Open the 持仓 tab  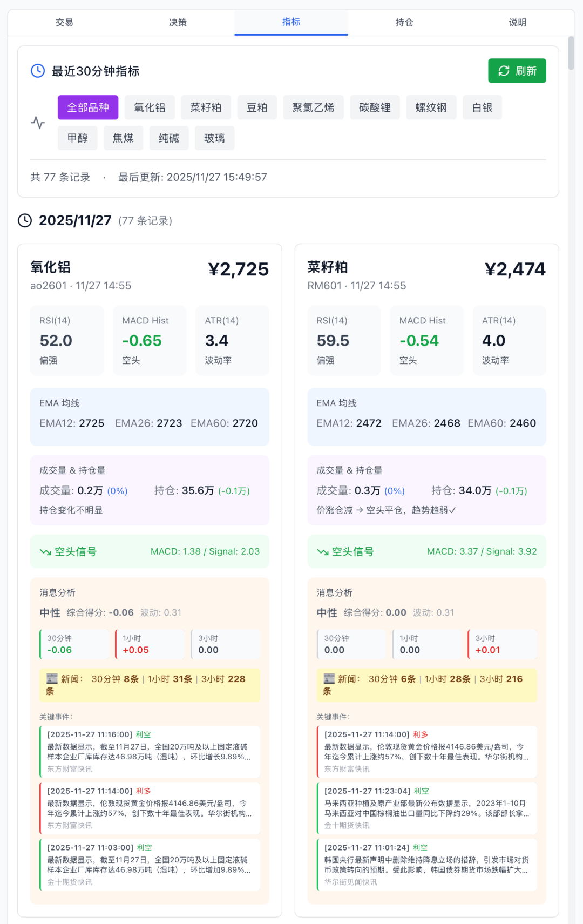(x=404, y=23)
